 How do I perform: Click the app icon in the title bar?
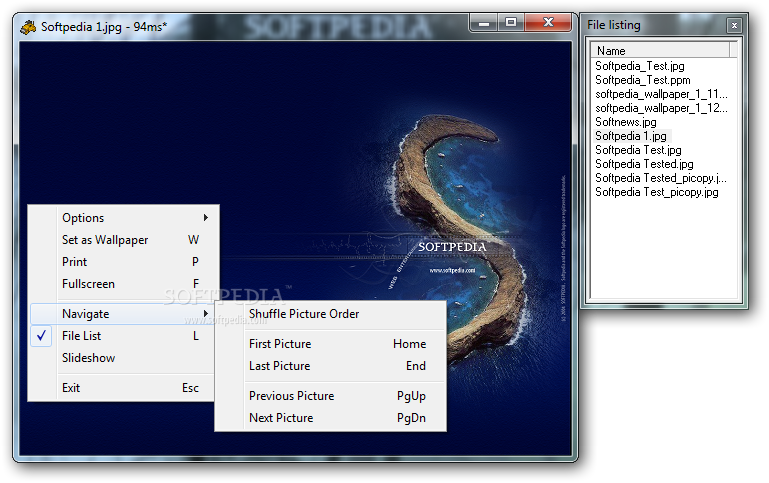coord(28,27)
